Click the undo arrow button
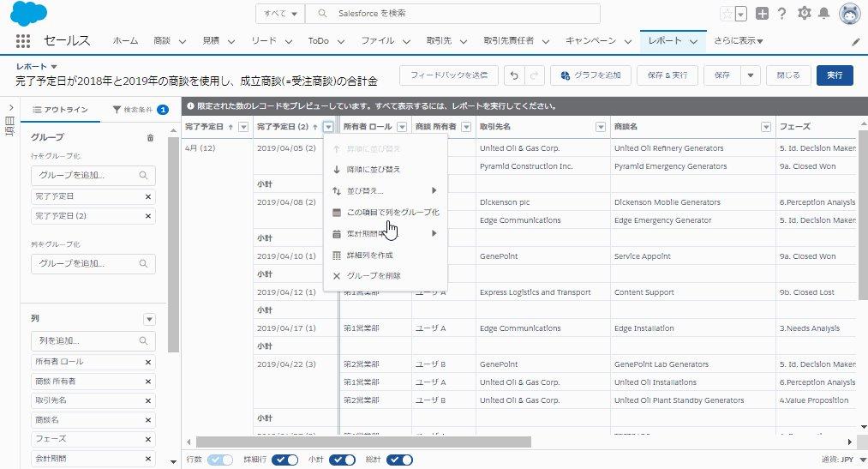Viewport: 868px width, 469px height. [514, 75]
